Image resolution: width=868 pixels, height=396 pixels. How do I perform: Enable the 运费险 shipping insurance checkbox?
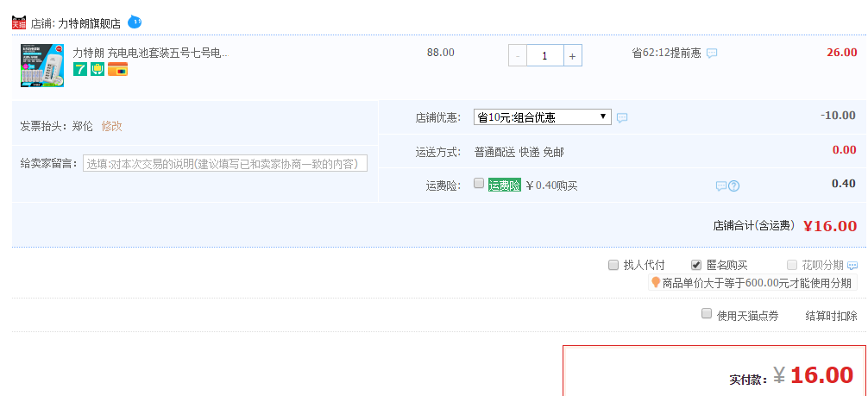pos(479,184)
